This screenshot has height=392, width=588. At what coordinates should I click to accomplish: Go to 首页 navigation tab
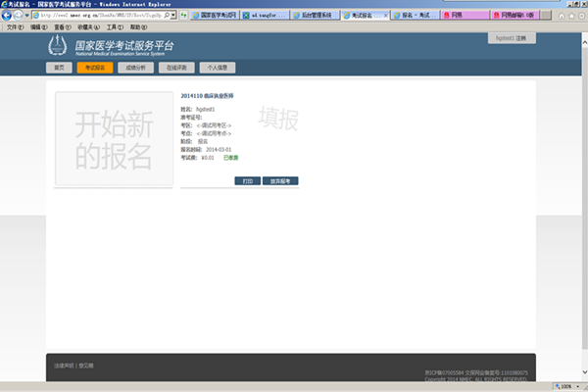(59, 68)
